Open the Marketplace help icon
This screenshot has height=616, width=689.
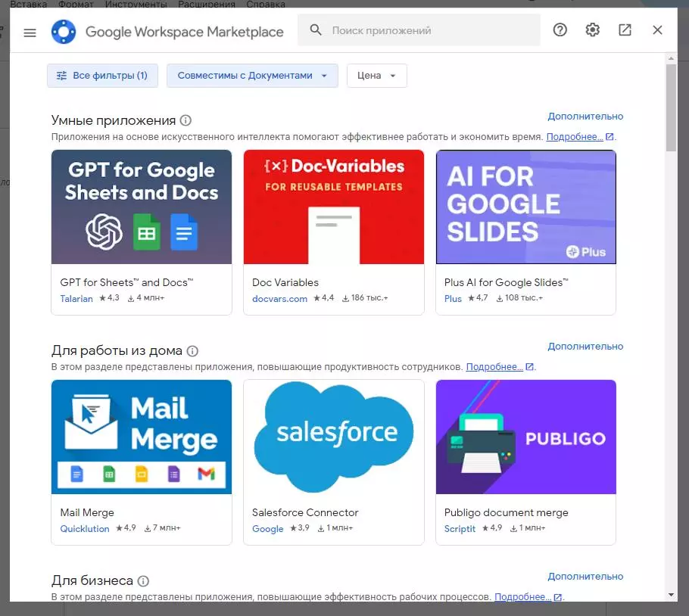click(560, 30)
